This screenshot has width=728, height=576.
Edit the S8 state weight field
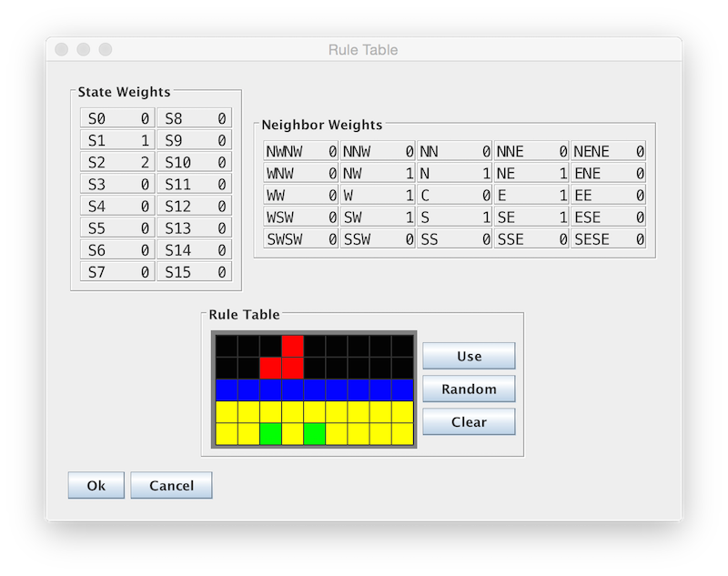pos(195,118)
